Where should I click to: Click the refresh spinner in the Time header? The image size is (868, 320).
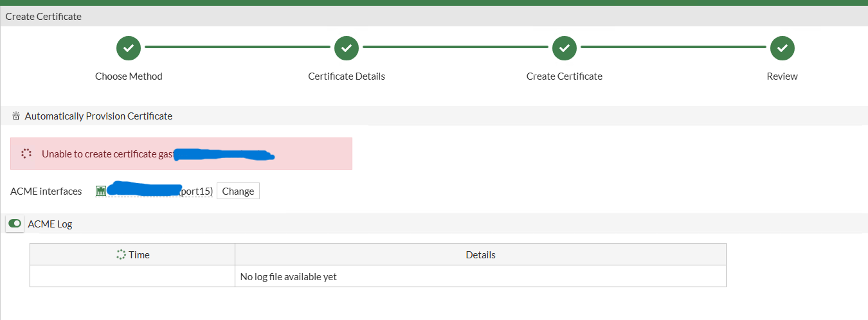tap(121, 254)
